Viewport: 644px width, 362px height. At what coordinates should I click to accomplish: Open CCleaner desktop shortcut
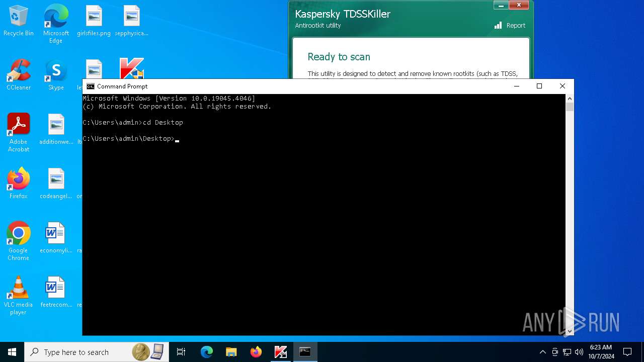[19, 75]
